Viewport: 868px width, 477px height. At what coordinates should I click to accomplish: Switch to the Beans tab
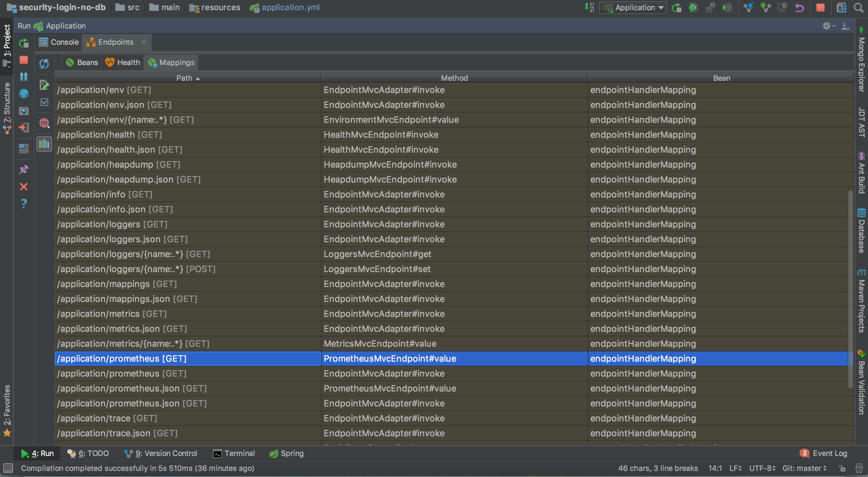pyautogui.click(x=82, y=62)
